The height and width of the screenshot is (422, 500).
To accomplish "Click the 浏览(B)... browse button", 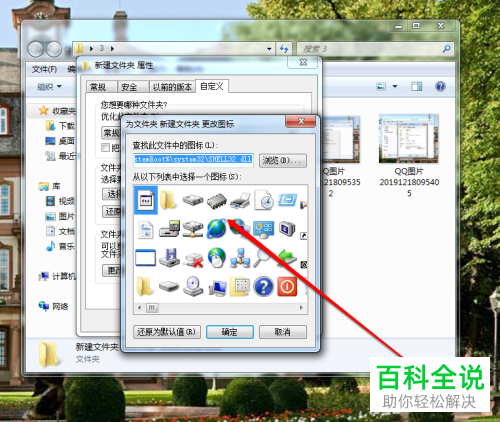I will pyautogui.click(x=283, y=160).
